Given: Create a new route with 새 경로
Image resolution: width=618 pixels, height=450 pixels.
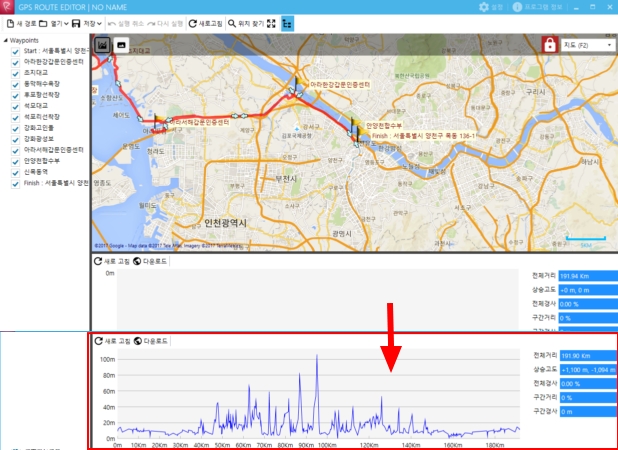Looking at the screenshot, I should click(x=22, y=24).
